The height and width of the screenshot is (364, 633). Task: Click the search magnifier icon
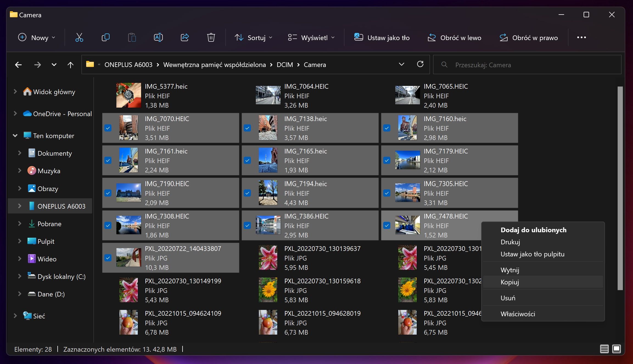(x=444, y=65)
